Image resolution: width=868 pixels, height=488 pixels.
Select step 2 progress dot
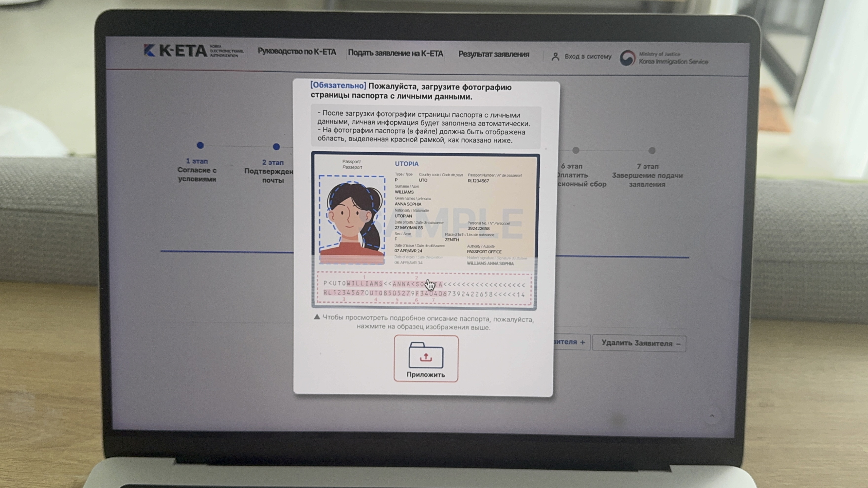pyautogui.click(x=276, y=146)
